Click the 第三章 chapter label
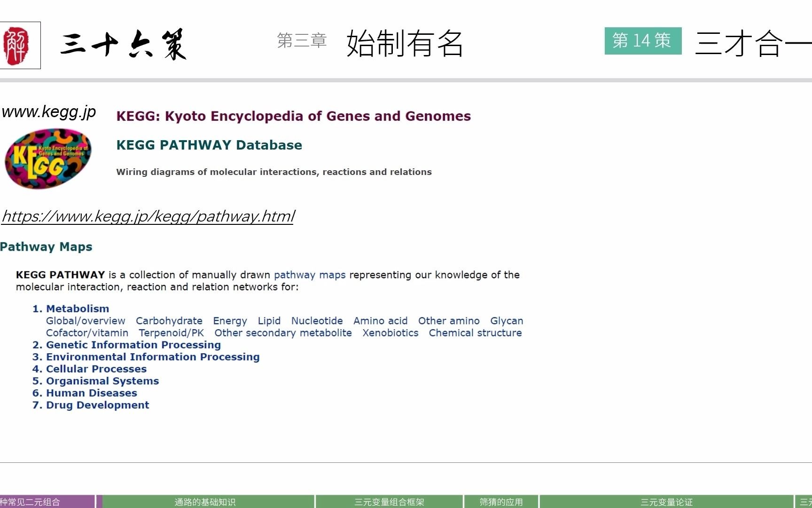This screenshot has height=508, width=812. pos(302,40)
